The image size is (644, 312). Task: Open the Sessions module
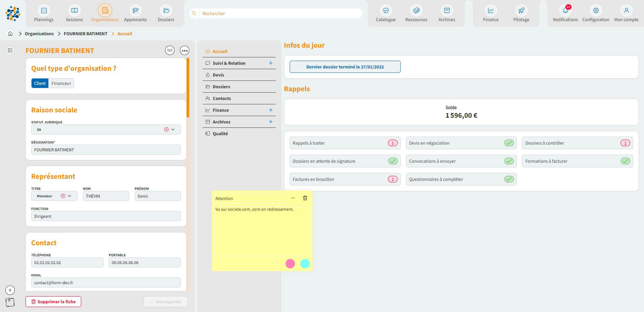[74, 13]
